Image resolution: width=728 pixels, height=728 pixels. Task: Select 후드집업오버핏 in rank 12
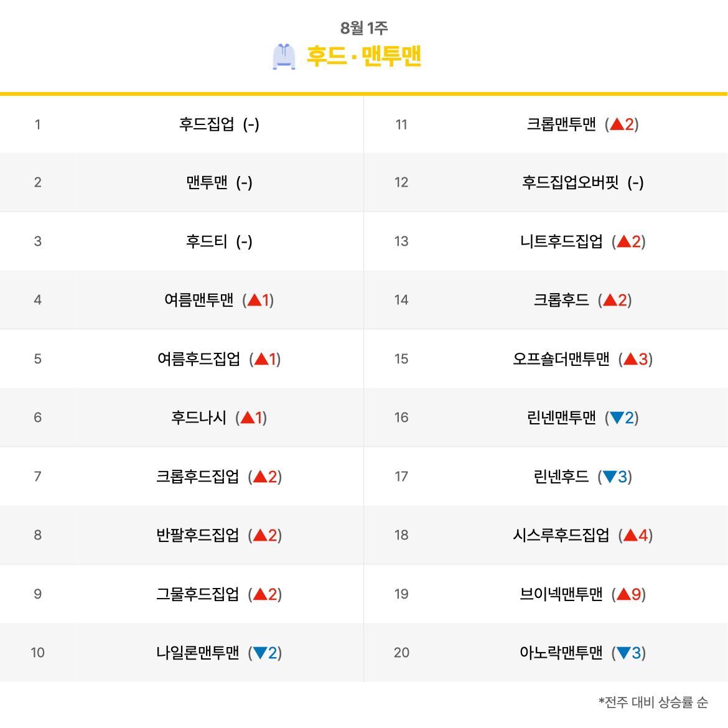570,182
